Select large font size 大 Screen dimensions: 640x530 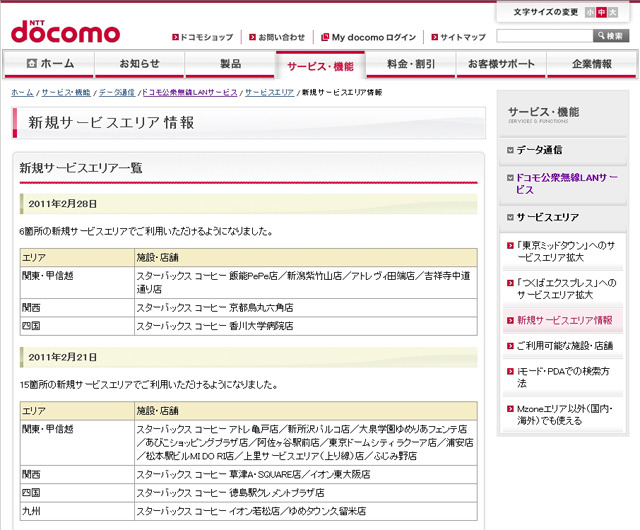(x=612, y=12)
